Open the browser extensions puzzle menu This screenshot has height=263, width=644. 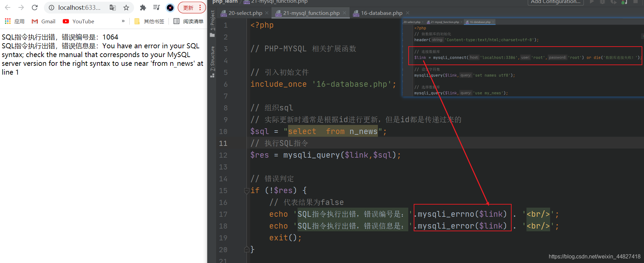click(143, 7)
